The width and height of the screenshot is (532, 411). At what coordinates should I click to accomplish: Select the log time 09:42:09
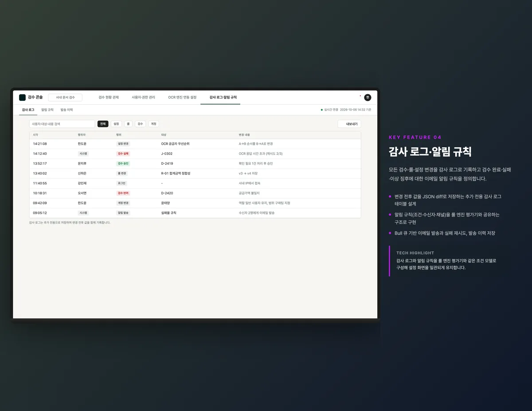[40, 203]
